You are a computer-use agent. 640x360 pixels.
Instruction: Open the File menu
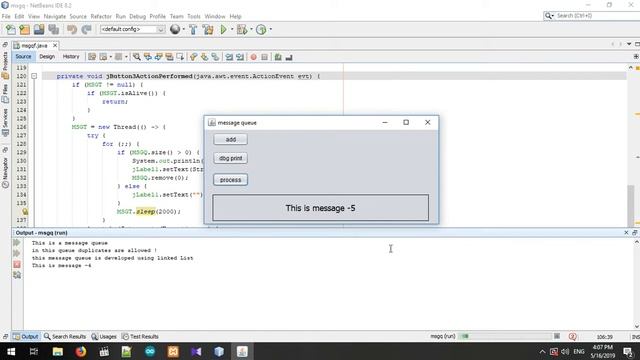[x=6, y=16]
